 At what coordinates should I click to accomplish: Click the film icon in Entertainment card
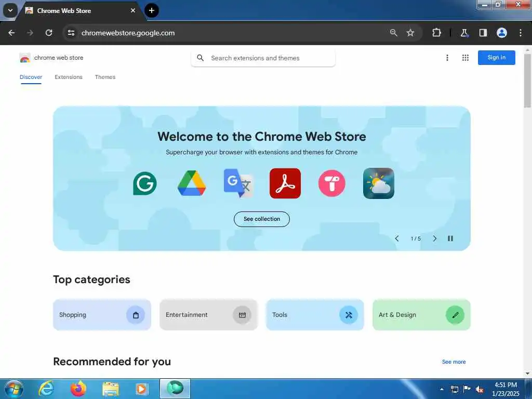[x=242, y=315]
